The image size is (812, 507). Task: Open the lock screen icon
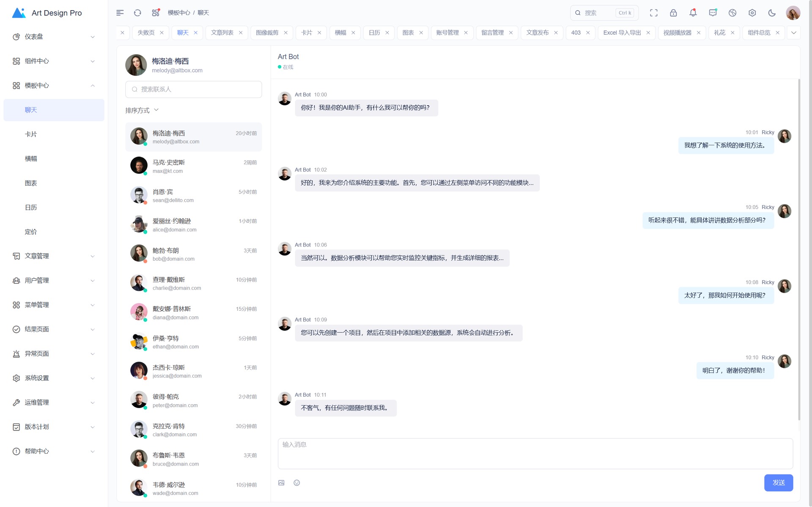[x=673, y=13]
